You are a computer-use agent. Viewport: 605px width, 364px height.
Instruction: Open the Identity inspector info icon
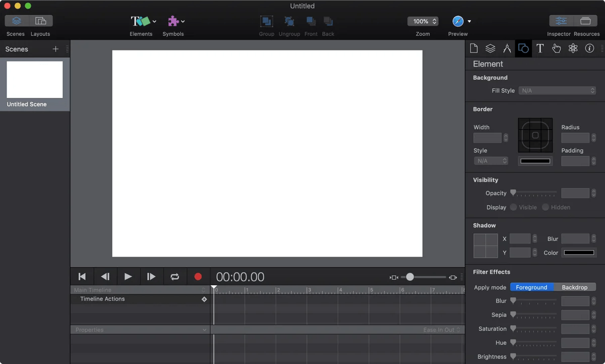coord(589,48)
